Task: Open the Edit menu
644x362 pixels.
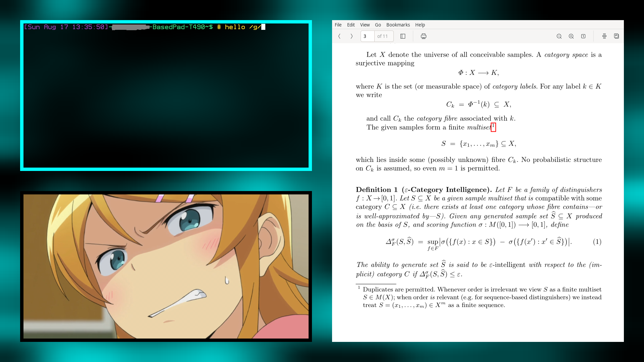Action: 351,25
